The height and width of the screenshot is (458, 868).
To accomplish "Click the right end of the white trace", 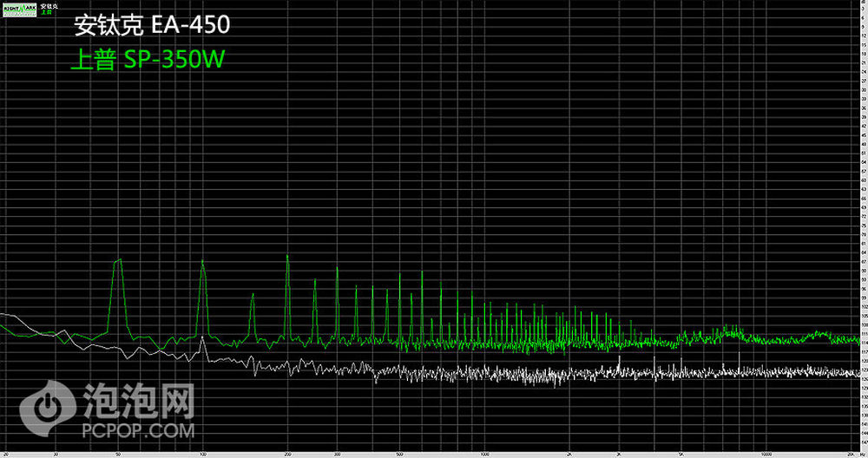I will [x=858, y=371].
